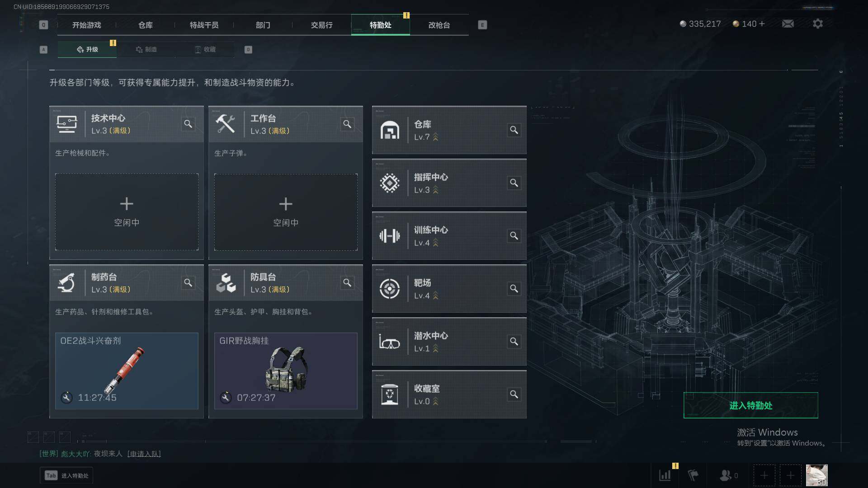Open the 改枪台 tab
This screenshot has height=488, width=868.
tap(439, 25)
